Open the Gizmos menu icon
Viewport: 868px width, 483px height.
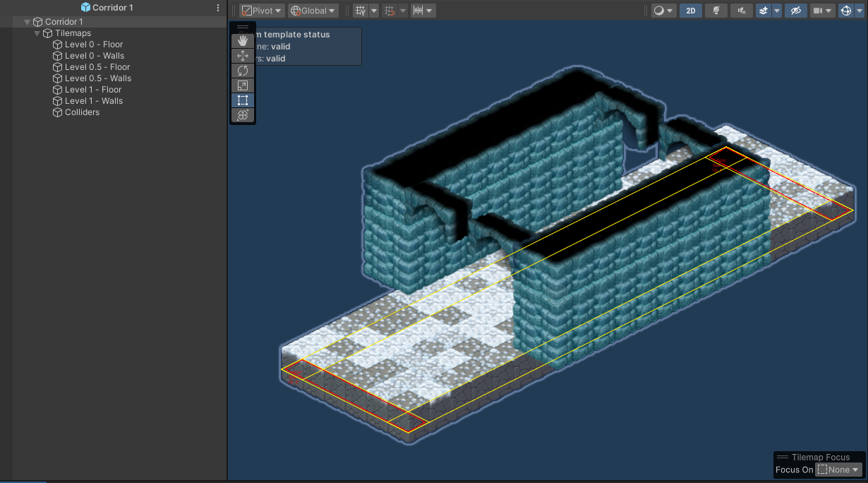846,11
